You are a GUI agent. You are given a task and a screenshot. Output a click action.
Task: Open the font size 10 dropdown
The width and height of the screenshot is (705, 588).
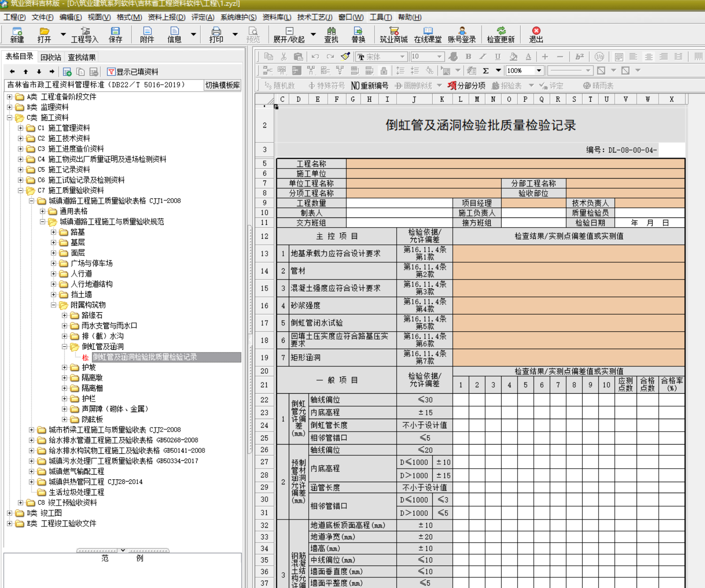pos(439,56)
